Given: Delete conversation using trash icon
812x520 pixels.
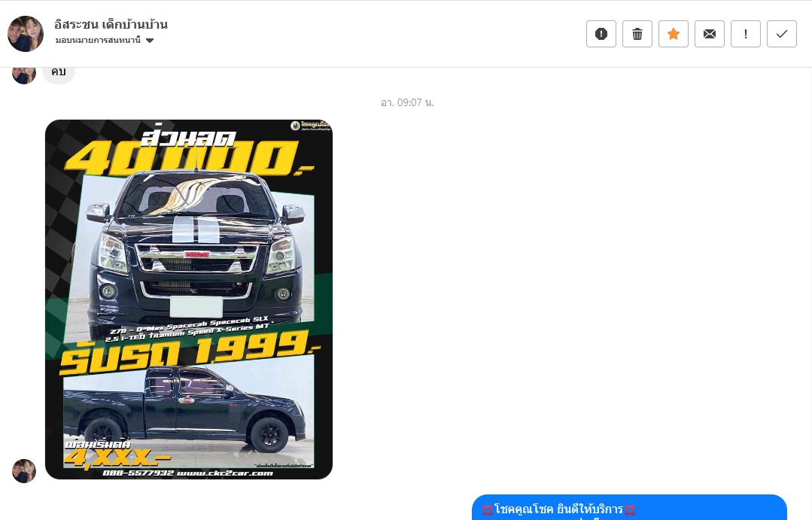Looking at the screenshot, I should coord(637,34).
